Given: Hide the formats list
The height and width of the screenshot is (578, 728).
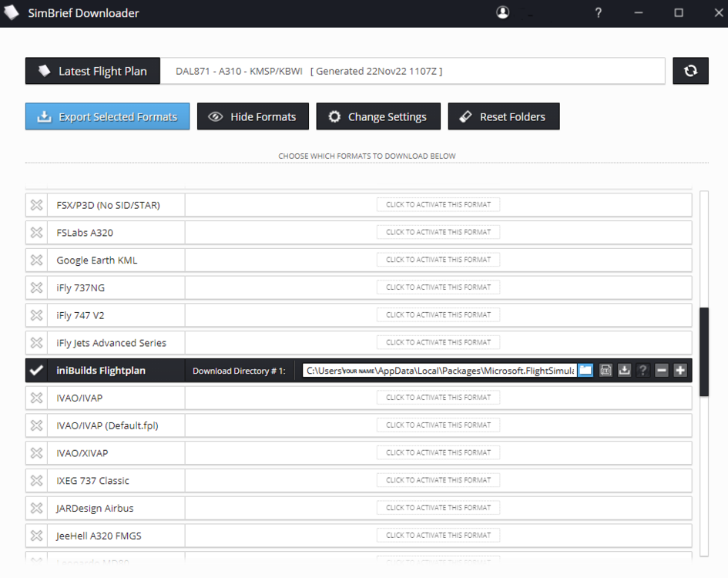Looking at the screenshot, I should click(x=253, y=116).
